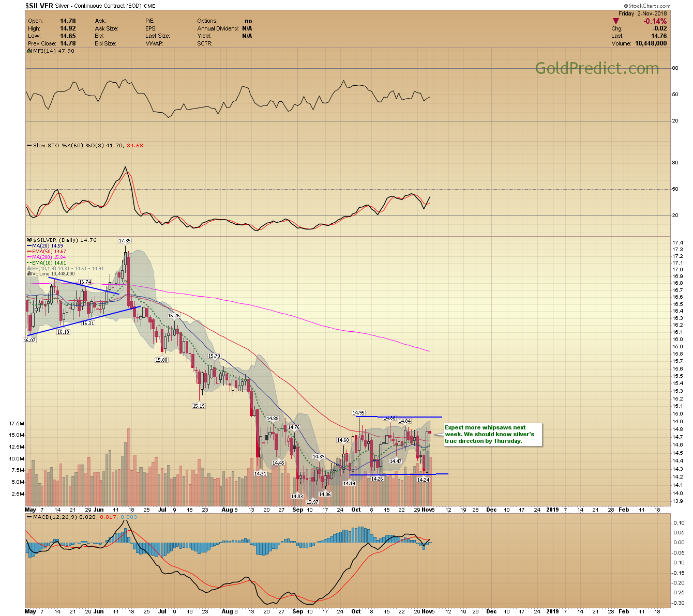This screenshot has height=616, width=693.
Task: Select the green EMA(10) 14.61 legend entry
Action: pos(49,263)
